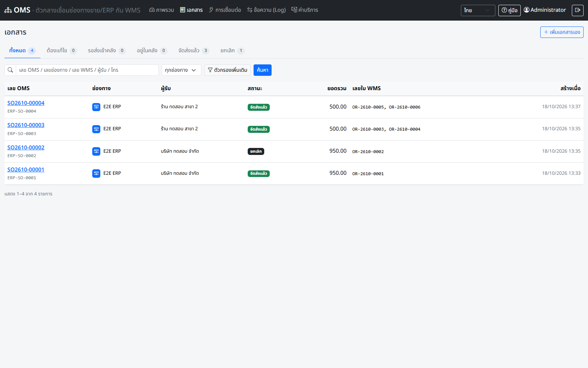Click E2E ERP icon in SO2610-00001 row
Screen dimensions: 588x368
pyautogui.click(x=96, y=173)
